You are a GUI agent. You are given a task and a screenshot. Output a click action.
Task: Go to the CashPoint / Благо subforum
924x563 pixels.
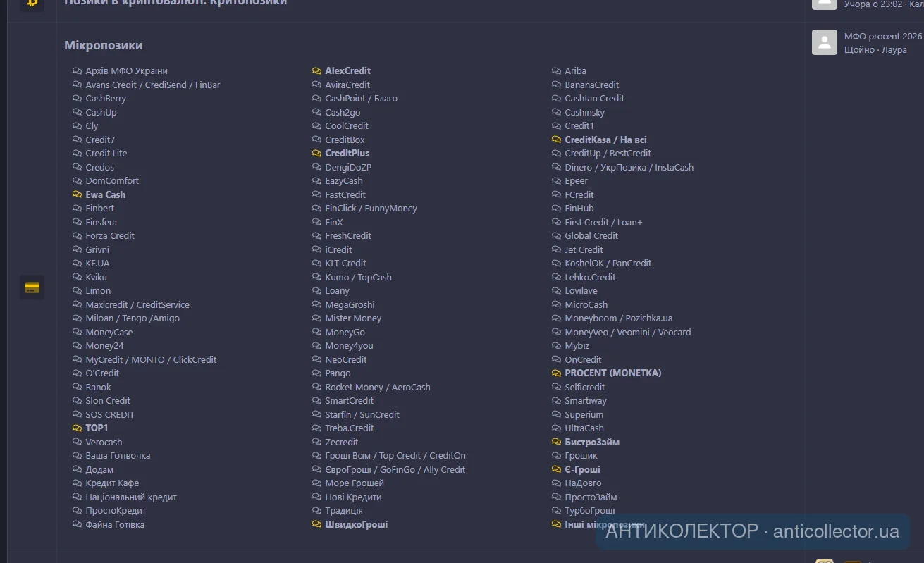[362, 99]
